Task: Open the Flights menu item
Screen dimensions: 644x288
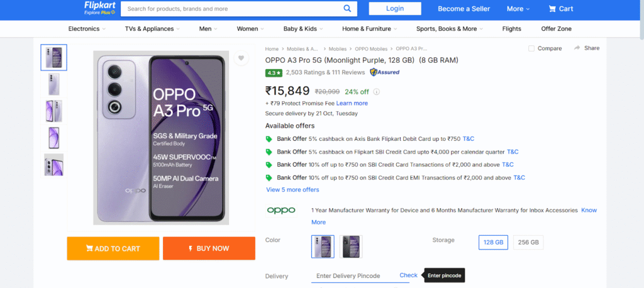Action: coord(511,29)
